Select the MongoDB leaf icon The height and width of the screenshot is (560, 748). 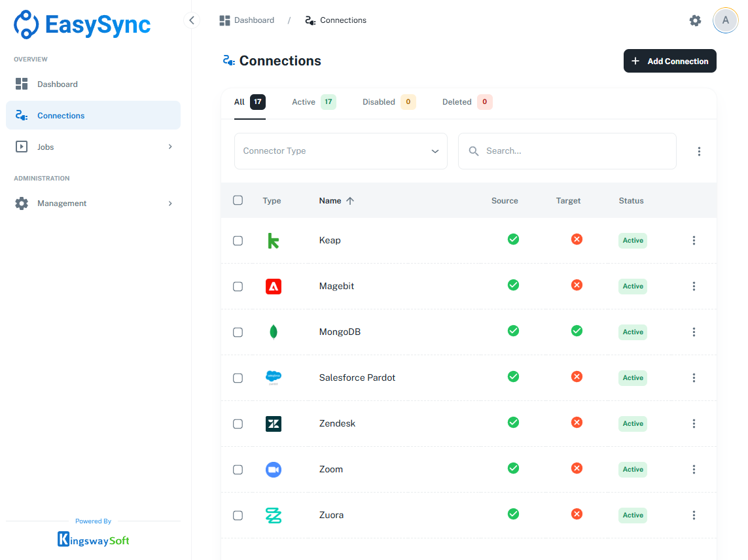point(273,332)
